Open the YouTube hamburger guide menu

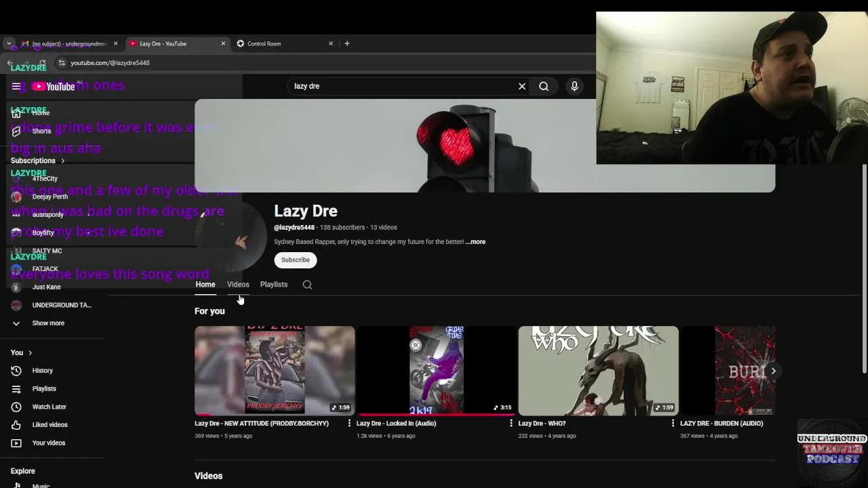click(x=16, y=86)
